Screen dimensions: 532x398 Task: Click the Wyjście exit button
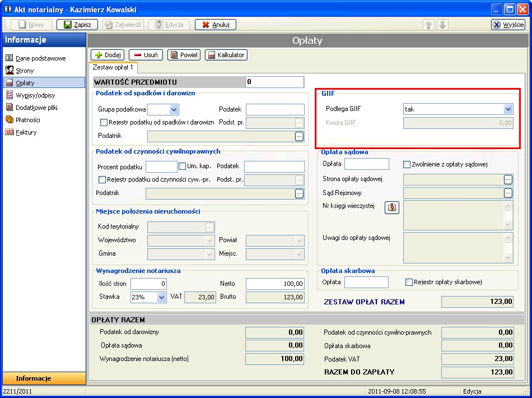508,25
